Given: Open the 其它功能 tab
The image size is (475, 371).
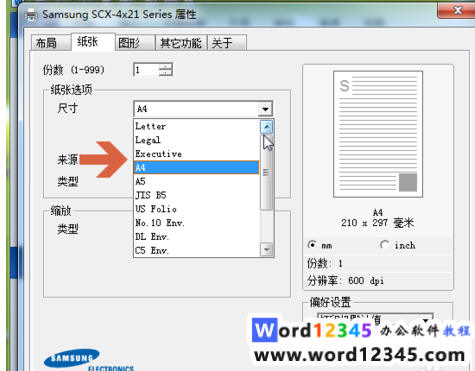Looking at the screenshot, I should pos(181,43).
